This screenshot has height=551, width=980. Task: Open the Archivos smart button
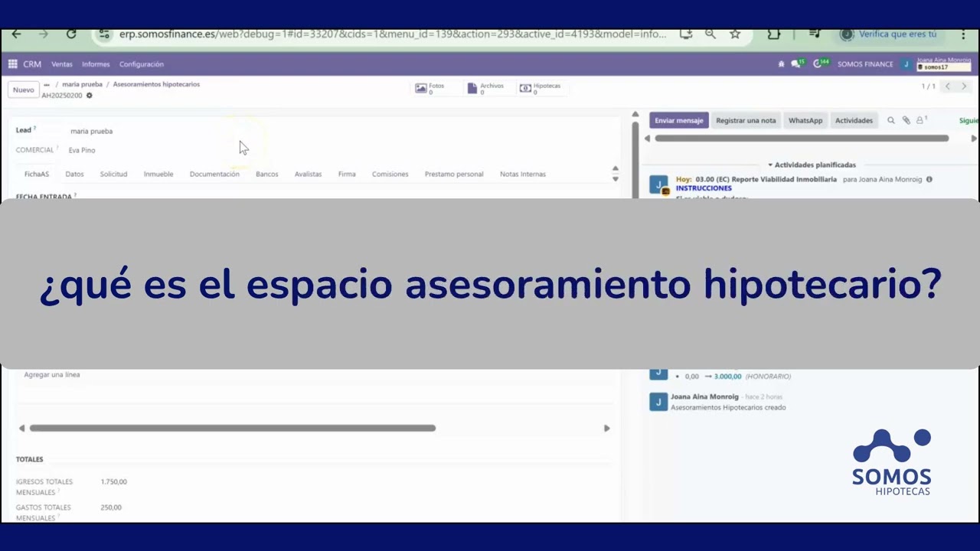click(x=485, y=89)
